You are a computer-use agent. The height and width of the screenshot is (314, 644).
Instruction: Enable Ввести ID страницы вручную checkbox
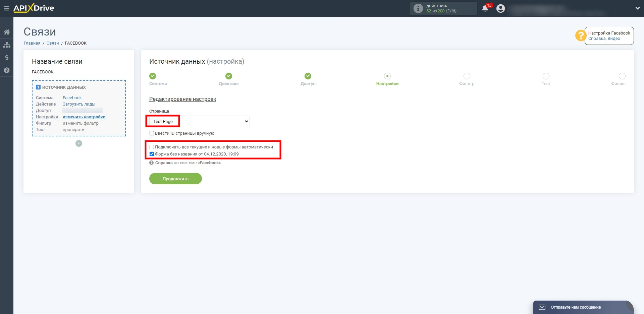pyautogui.click(x=152, y=133)
